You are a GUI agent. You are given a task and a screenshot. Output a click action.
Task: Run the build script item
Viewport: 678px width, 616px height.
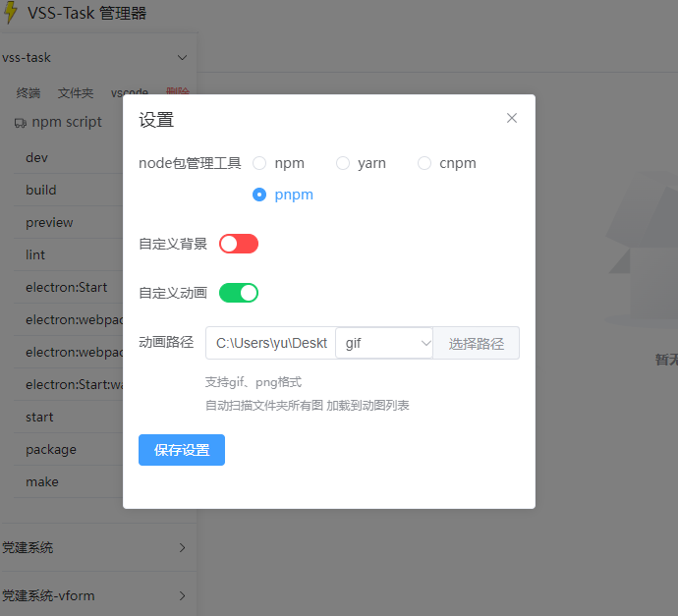41,190
